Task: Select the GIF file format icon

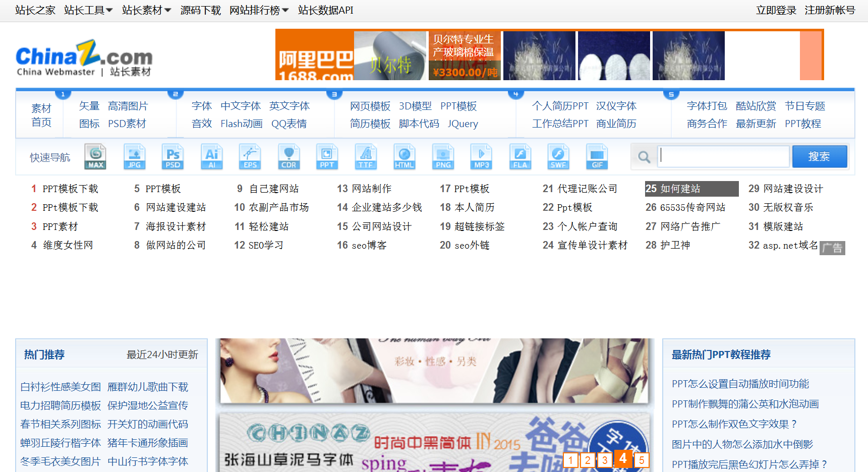Action: [597, 157]
